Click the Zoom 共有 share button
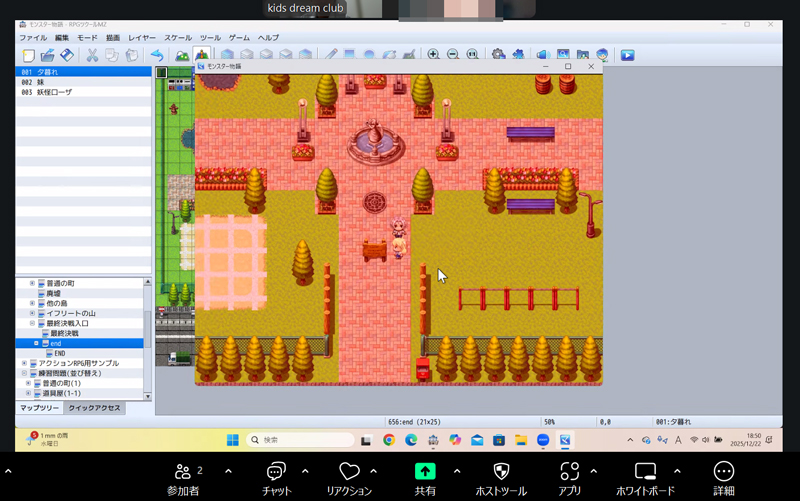The image size is (800, 501). click(425, 478)
